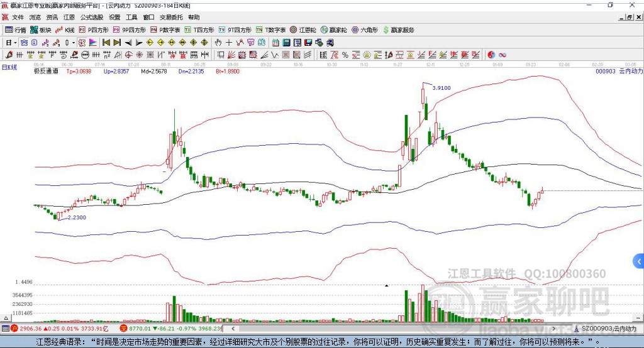The width and height of the screenshot is (644, 348).
Task: Open the calendar icon in toolbar
Action: click(x=275, y=43)
